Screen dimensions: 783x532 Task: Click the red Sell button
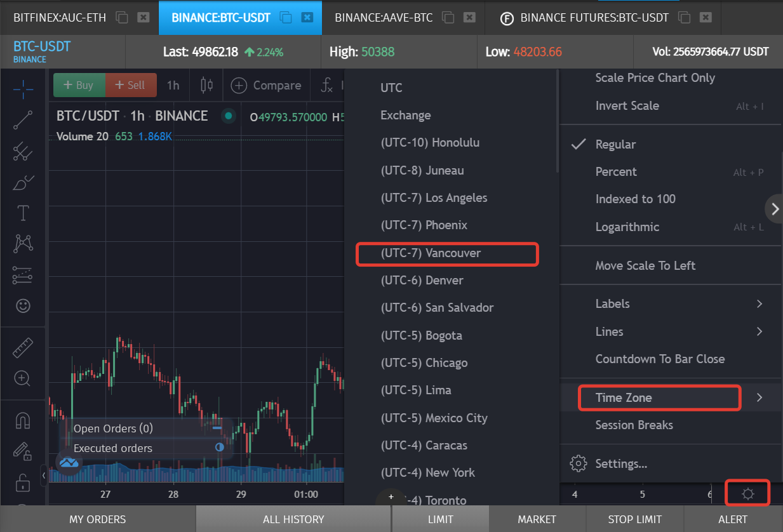131,85
